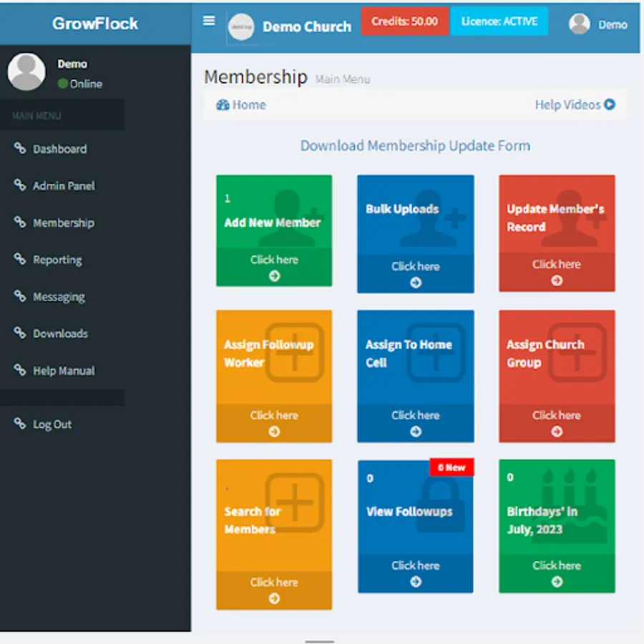The image size is (644, 644).
Task: Click the MAIN MENU sidebar header
Action: point(36,116)
